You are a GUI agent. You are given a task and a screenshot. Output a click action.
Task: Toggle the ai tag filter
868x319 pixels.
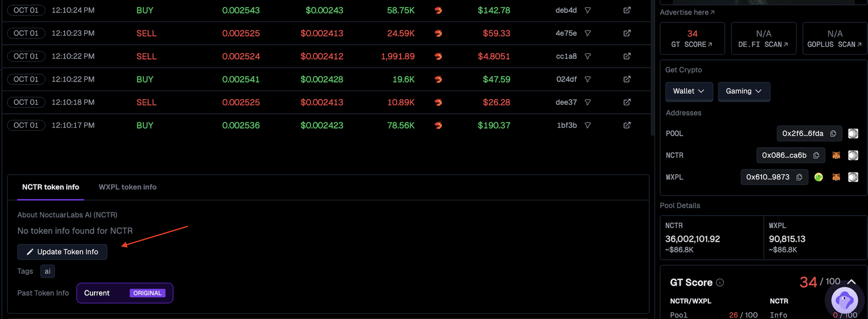click(x=47, y=271)
